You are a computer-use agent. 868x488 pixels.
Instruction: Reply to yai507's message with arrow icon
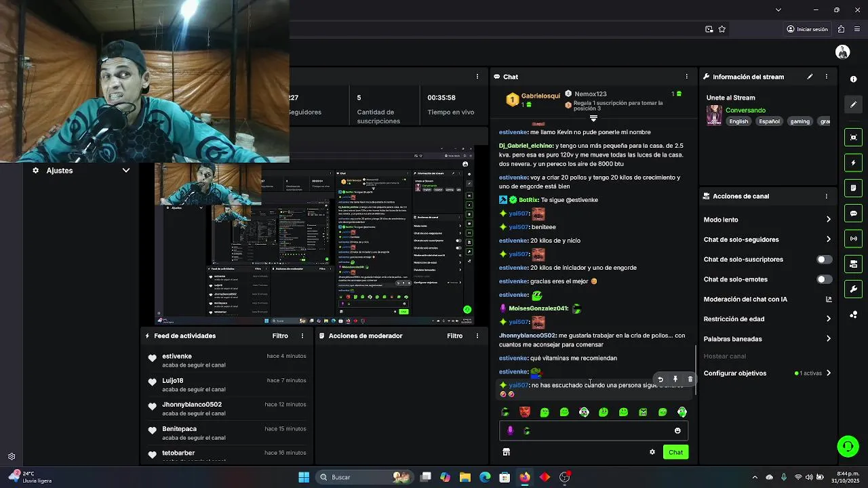(x=660, y=380)
